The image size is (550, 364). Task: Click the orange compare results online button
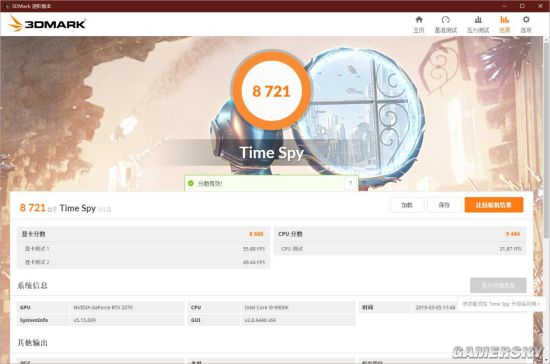(x=494, y=205)
